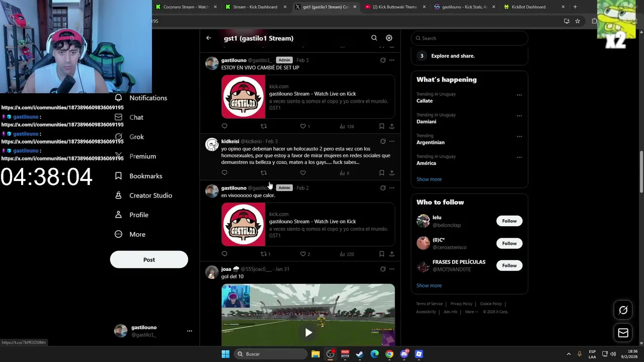The height and width of the screenshot is (362, 644).
Task: Open Windows Start menu
Action: click(225, 354)
